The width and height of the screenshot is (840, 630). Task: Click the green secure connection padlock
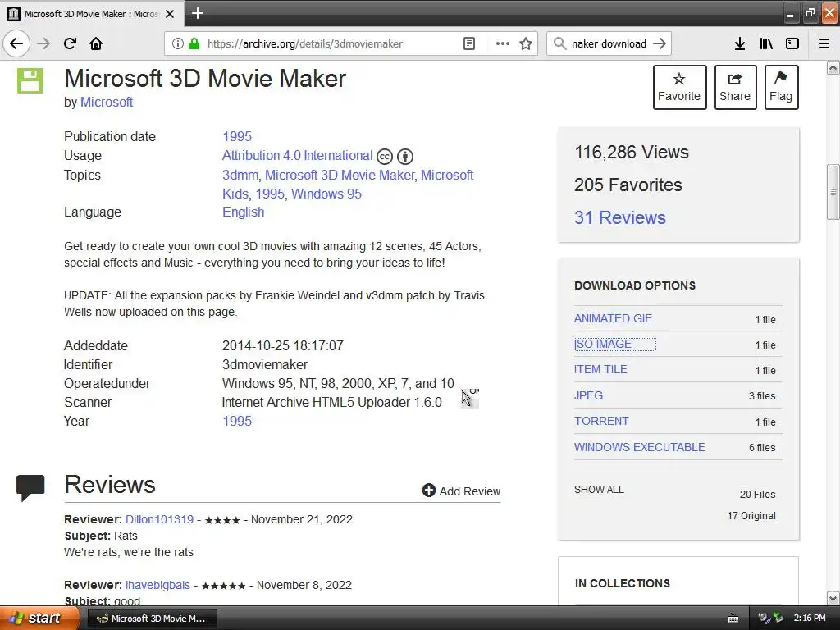tap(194, 43)
